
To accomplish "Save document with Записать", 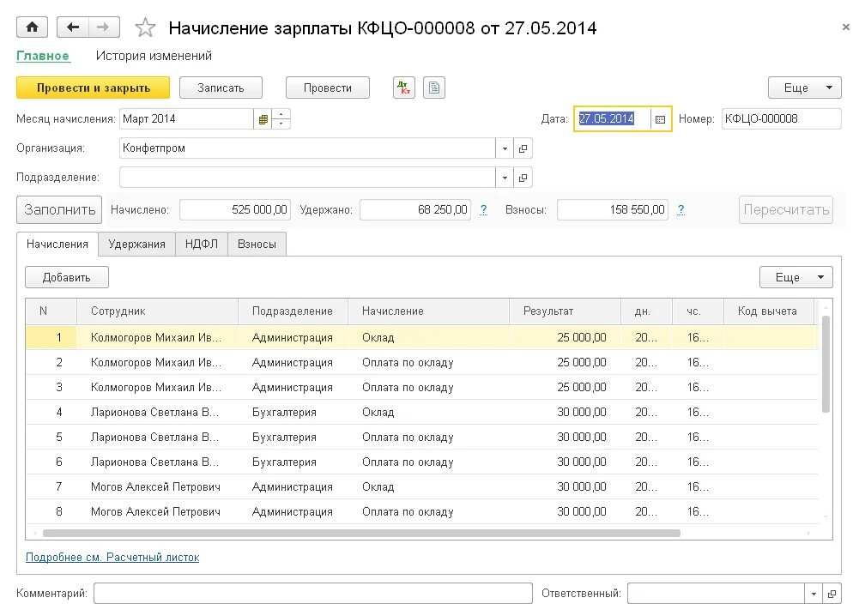I will pos(221,88).
